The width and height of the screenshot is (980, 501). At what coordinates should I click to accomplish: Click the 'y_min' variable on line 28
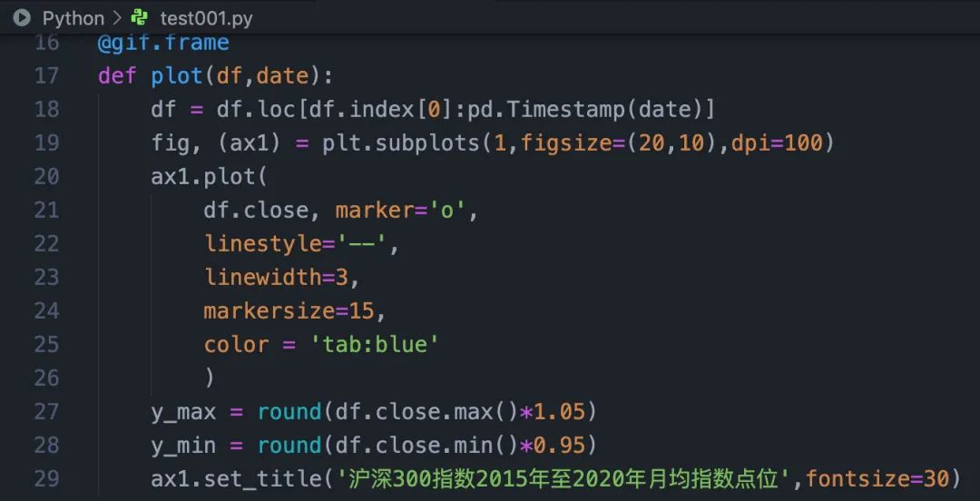tap(183, 447)
